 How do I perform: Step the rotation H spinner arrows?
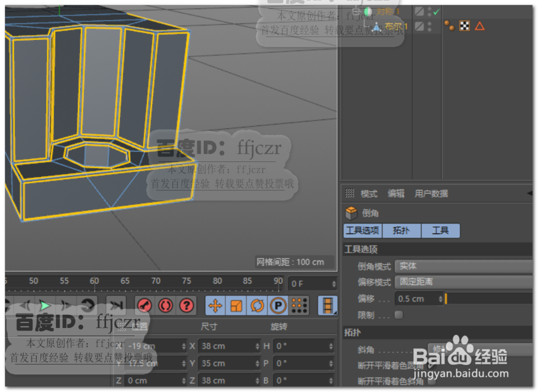[x=331, y=346]
